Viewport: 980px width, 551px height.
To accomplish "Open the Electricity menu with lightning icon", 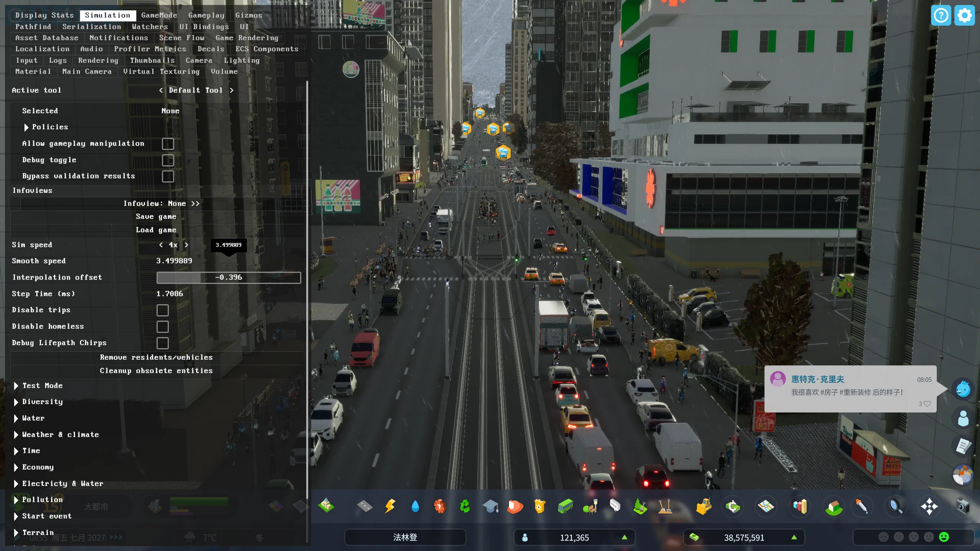I will click(x=390, y=506).
